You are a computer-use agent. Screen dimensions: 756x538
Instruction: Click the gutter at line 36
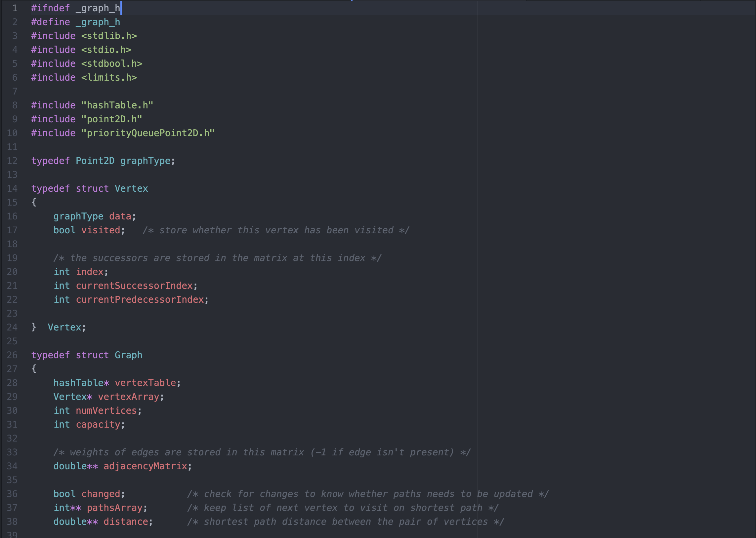tap(12, 494)
